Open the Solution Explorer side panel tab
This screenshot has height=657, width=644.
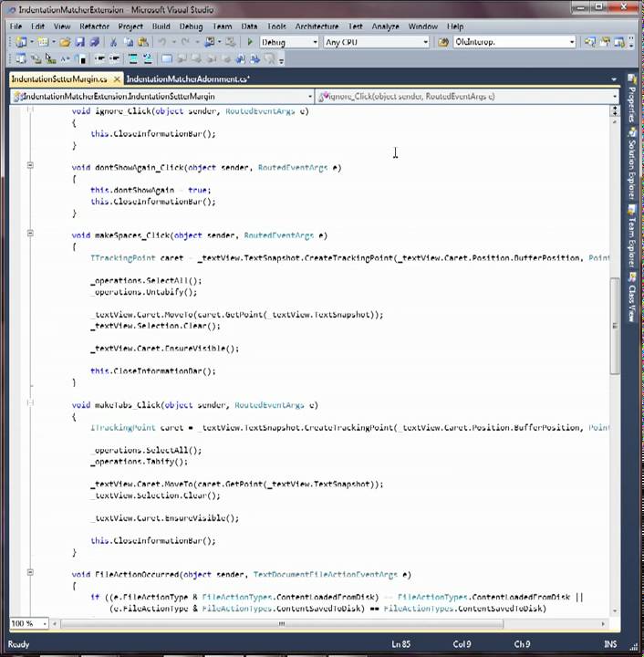click(x=631, y=163)
